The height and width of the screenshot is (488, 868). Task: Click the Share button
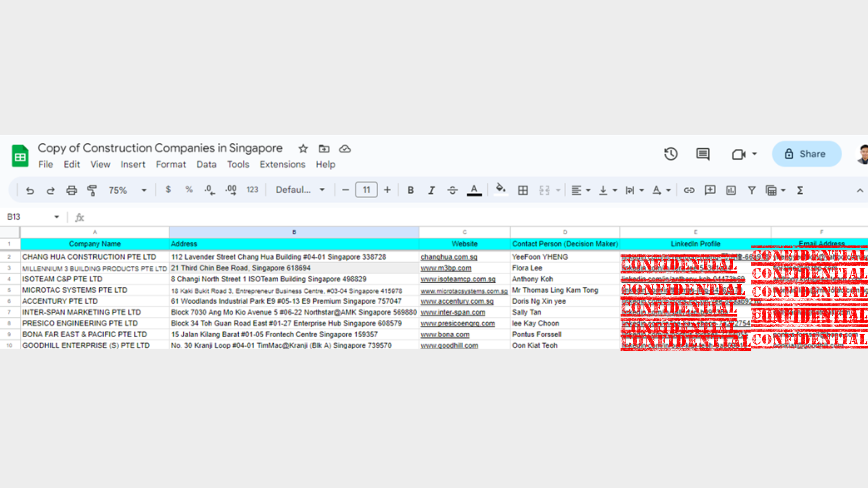pos(807,154)
